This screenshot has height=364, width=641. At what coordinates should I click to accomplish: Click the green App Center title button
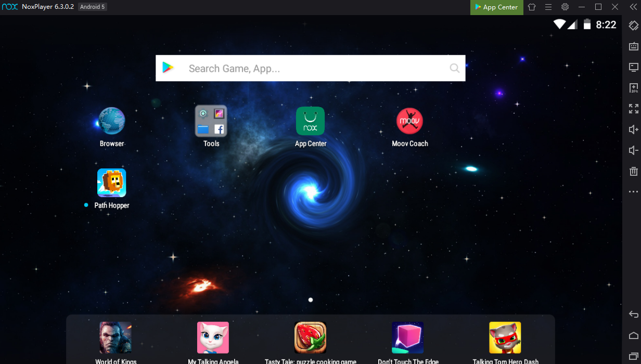pyautogui.click(x=497, y=7)
